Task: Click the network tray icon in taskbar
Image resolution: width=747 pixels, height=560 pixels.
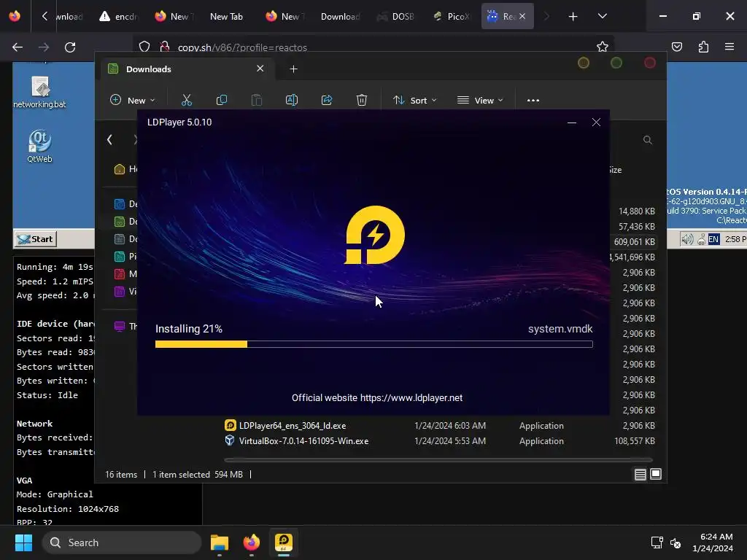Action: (657, 542)
